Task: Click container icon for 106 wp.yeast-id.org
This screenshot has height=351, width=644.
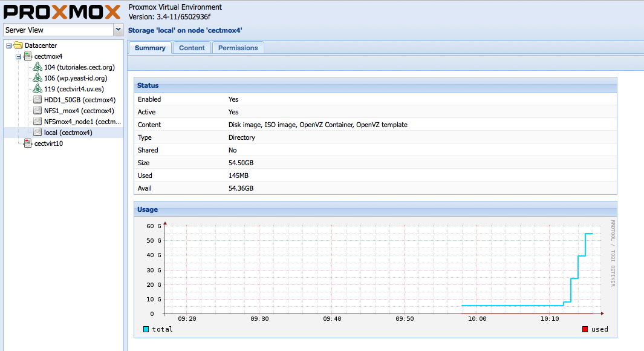Action: [37, 77]
